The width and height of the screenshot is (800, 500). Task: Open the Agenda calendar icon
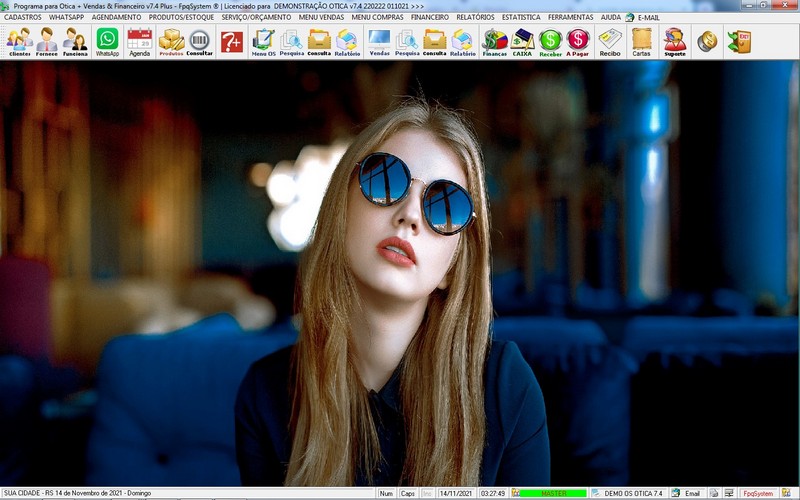(140, 41)
